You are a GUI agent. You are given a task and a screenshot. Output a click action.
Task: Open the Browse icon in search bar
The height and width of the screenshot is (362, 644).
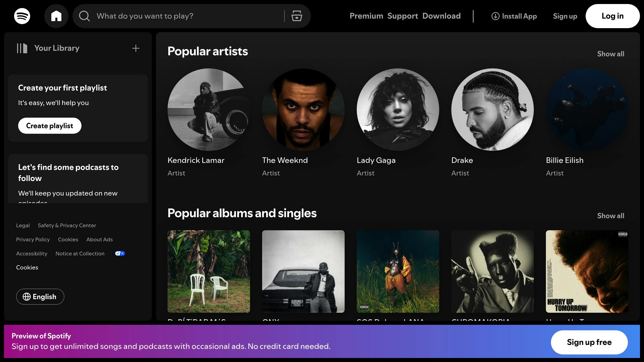tap(297, 16)
